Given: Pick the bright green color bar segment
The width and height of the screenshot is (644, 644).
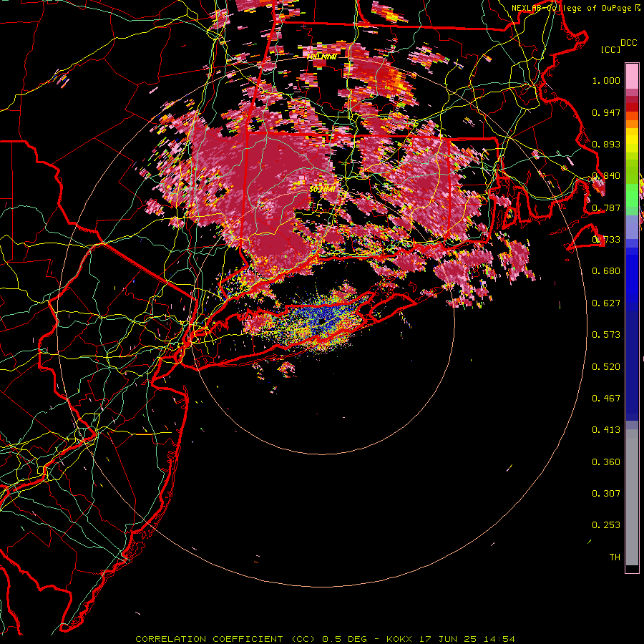Looking at the screenshot, I should point(632,195).
